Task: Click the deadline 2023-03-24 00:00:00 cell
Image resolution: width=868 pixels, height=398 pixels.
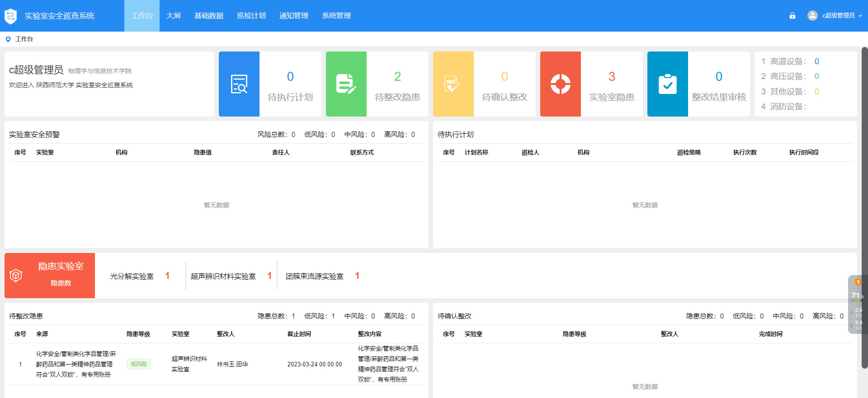Action: coord(315,364)
